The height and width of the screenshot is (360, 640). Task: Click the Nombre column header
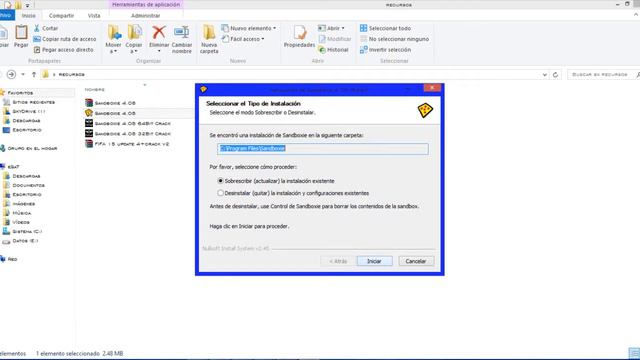pos(95,89)
